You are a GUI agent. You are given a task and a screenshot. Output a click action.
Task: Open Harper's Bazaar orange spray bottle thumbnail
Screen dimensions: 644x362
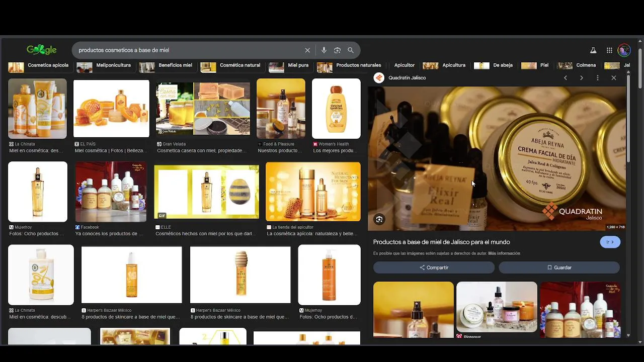tap(131, 275)
